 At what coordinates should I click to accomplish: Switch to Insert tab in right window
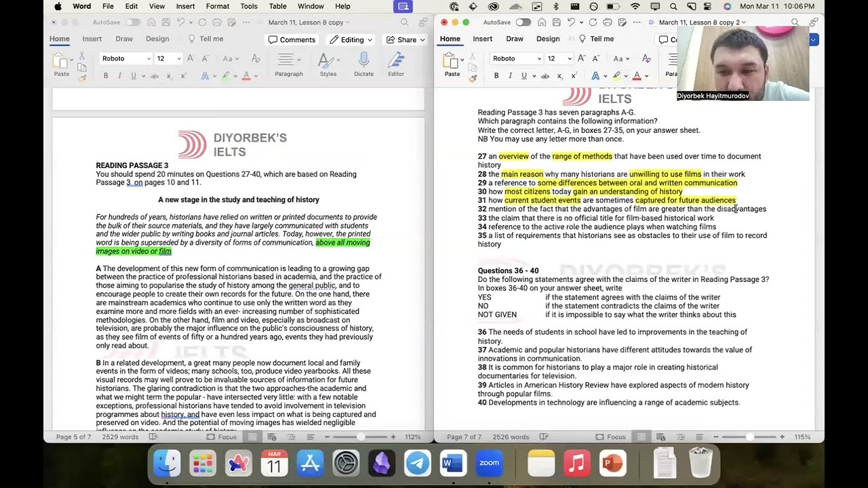483,39
